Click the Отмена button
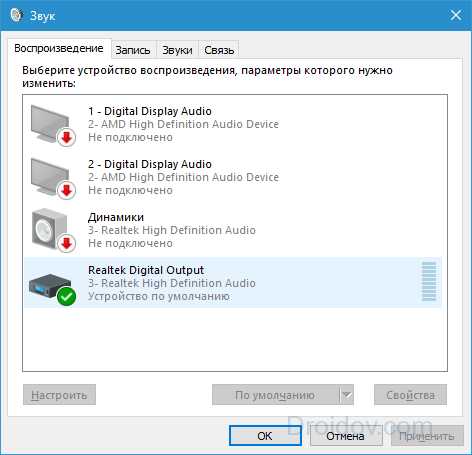Screen dimensions: 472x455 tap(345, 436)
